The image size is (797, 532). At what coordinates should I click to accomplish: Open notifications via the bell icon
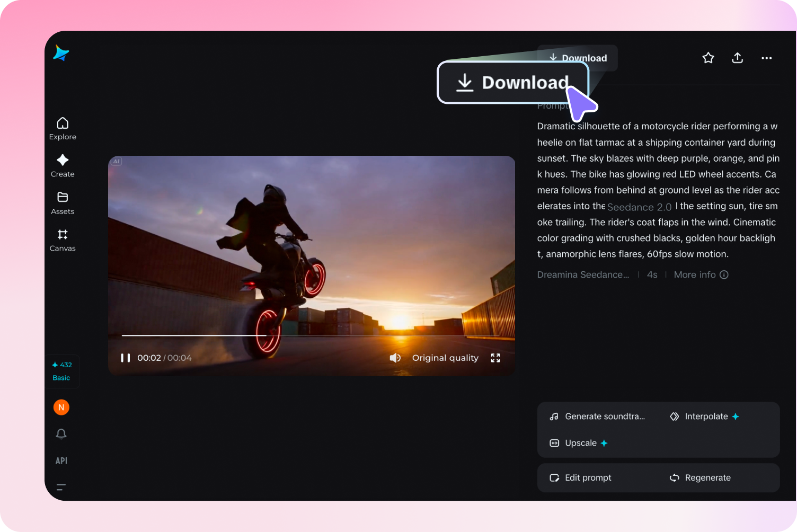pos(61,434)
